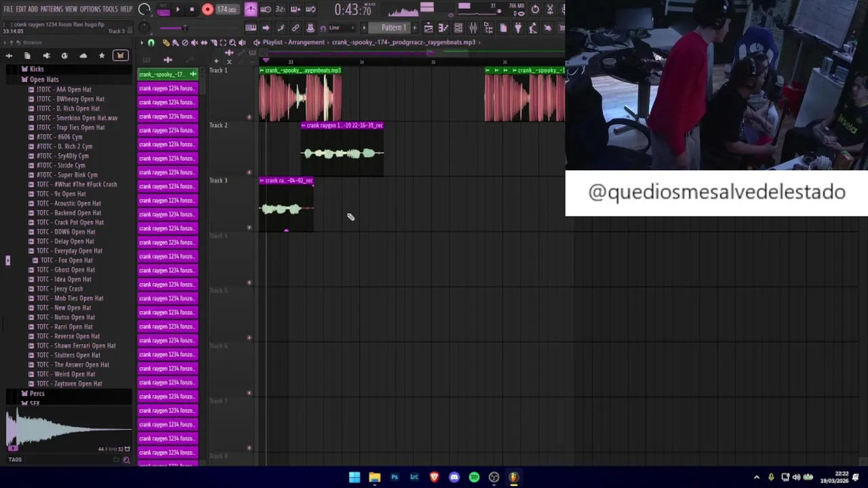Toggle the typing keyboard to piano icon
Image resolution: width=868 pixels, height=488 pixels.
251,28
